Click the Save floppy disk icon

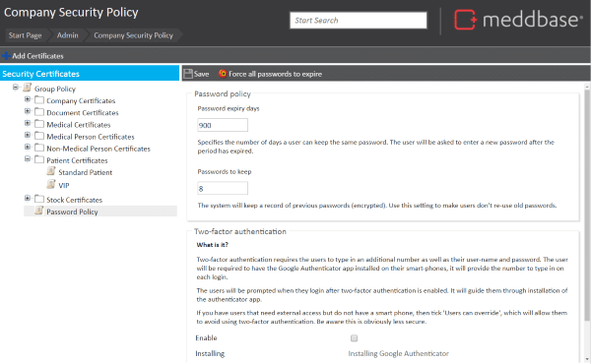188,74
